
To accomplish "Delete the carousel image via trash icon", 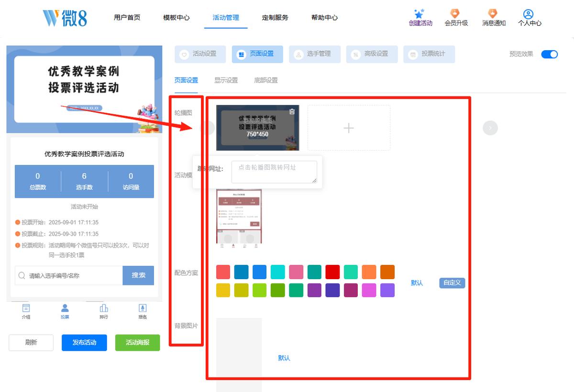I will coord(292,112).
